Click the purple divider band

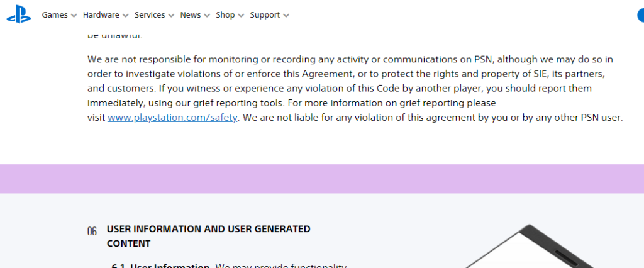[x=322, y=179]
